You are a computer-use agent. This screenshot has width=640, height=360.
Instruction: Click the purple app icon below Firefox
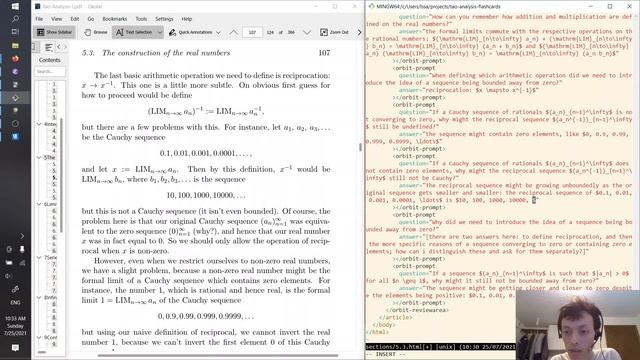[15, 71]
